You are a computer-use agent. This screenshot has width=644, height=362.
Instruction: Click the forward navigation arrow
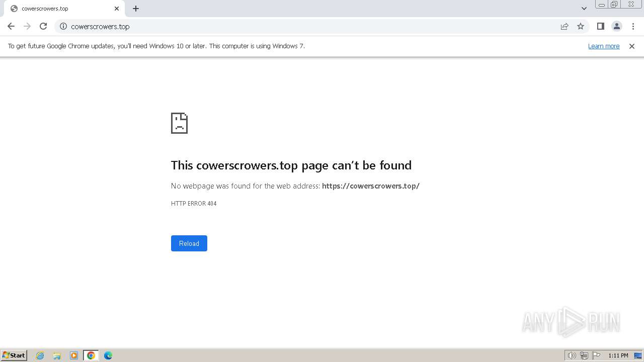27,26
